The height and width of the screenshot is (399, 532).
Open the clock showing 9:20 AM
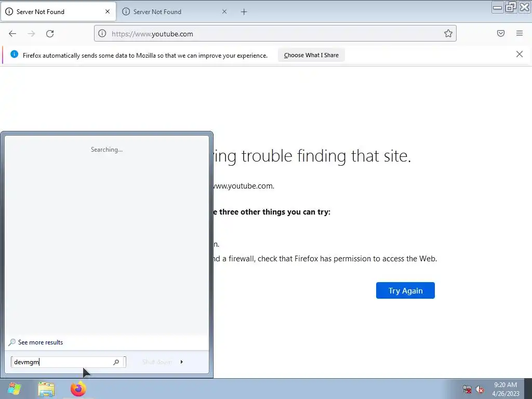coord(506,389)
